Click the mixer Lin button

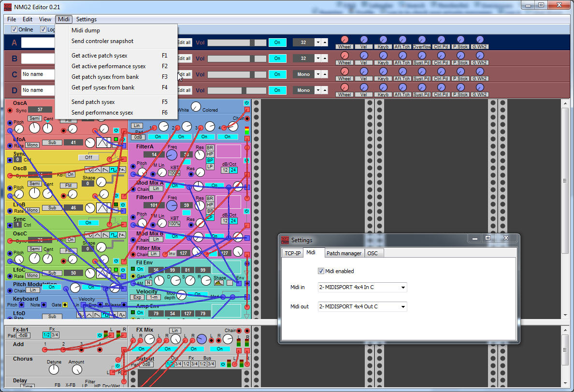[x=137, y=125]
